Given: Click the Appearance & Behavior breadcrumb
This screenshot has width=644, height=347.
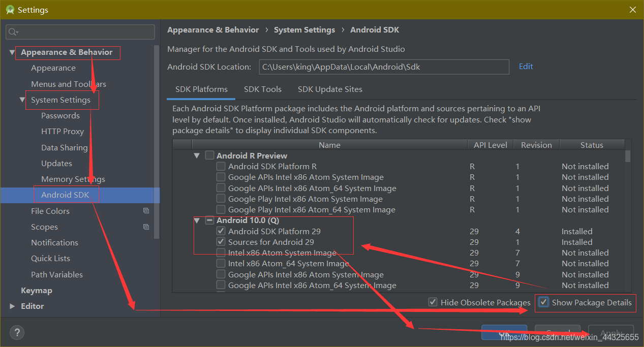Looking at the screenshot, I should (x=213, y=30).
